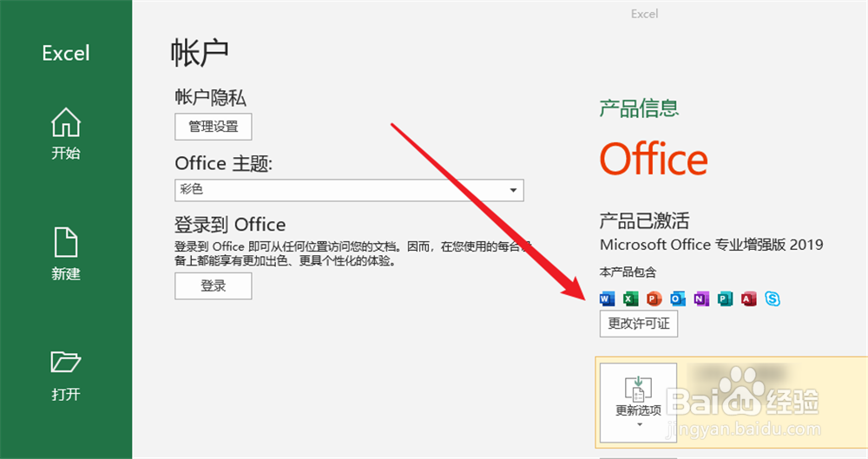Click the 帐户隐私 heading
This screenshot has height=459, width=868.
pos(210,97)
